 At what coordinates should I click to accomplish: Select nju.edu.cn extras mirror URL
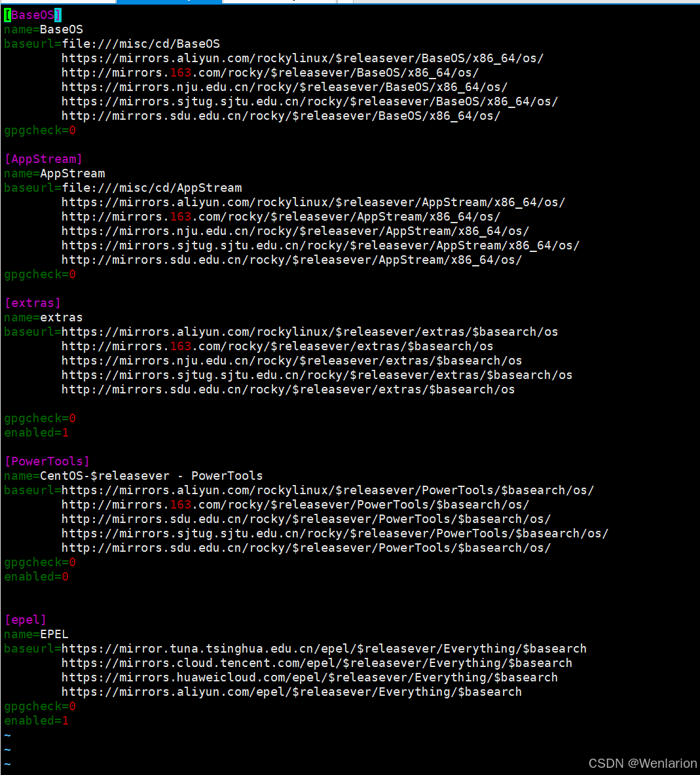pyautogui.click(x=292, y=360)
